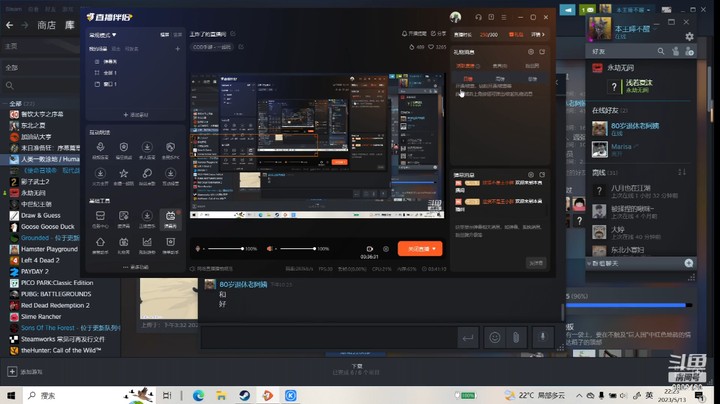The height and width of the screenshot is (404, 720).
Task: Click the add source button below source list
Action: [x=135, y=115]
